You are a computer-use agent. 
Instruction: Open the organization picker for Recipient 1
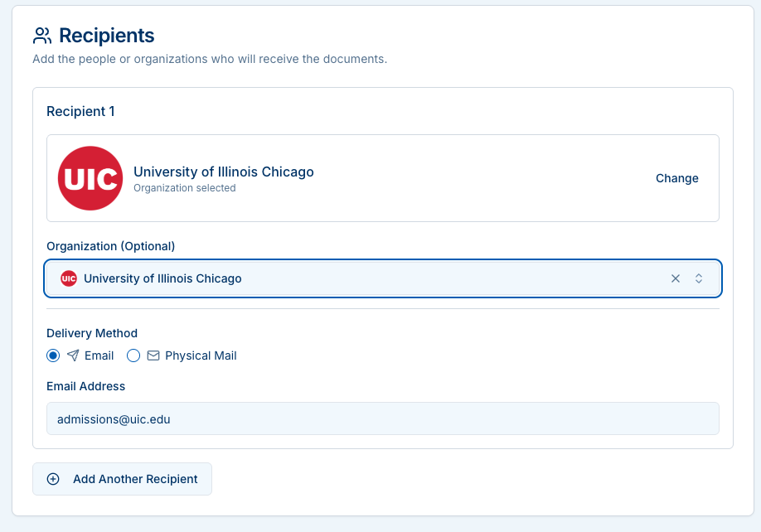(382, 278)
